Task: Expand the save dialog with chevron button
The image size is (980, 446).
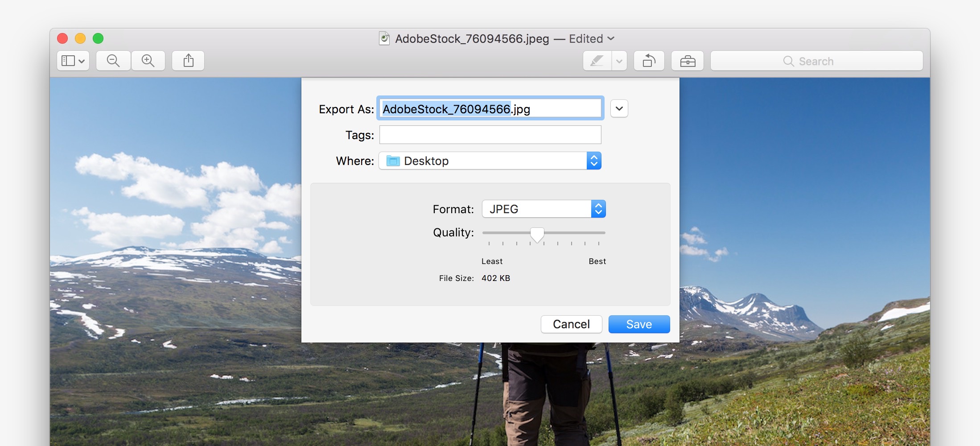Action: pos(619,108)
